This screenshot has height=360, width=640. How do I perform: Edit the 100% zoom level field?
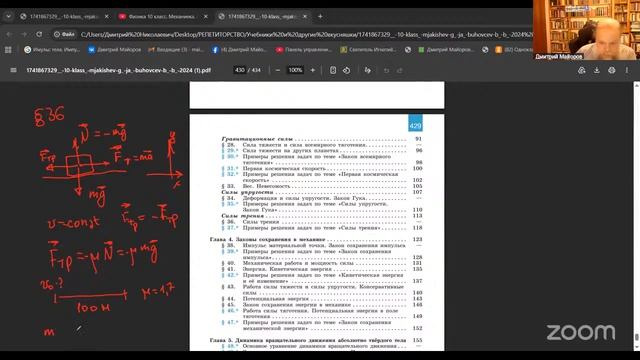pos(295,70)
